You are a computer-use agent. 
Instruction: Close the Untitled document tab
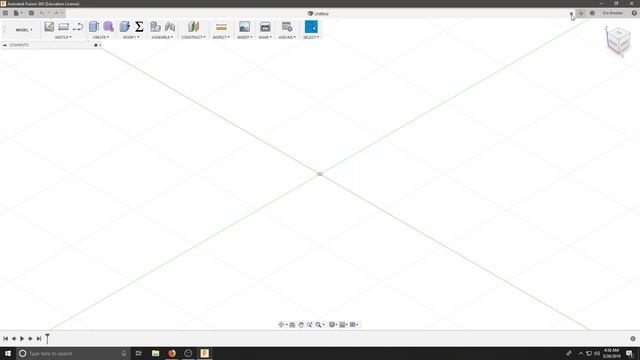click(571, 13)
